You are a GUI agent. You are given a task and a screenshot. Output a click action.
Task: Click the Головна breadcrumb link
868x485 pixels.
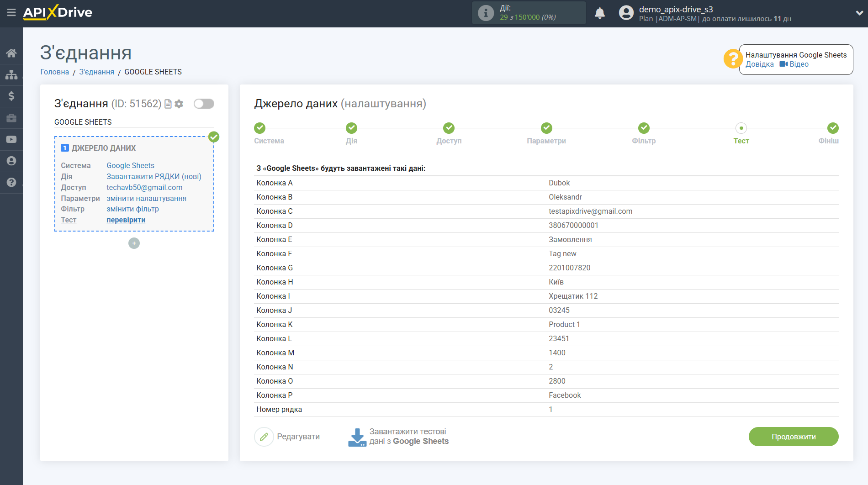(x=55, y=72)
